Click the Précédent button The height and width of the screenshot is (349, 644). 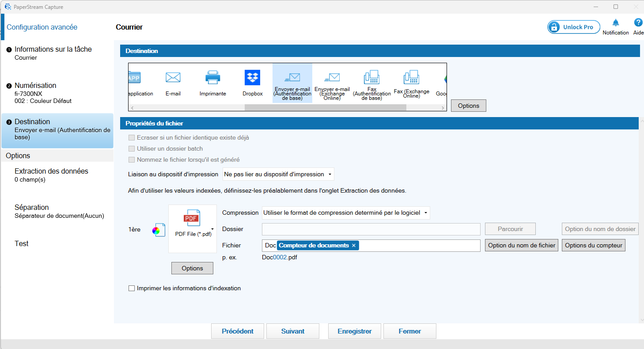(238, 331)
